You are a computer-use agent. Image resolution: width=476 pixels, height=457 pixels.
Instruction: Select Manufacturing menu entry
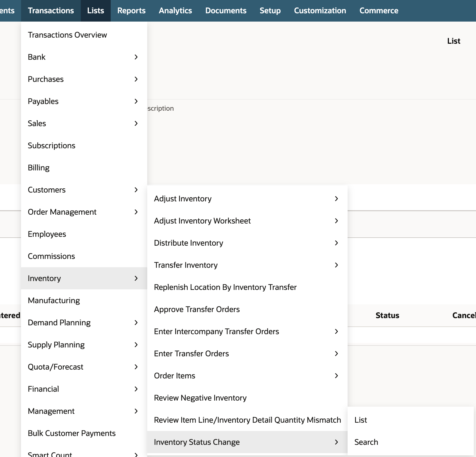[x=84, y=300]
